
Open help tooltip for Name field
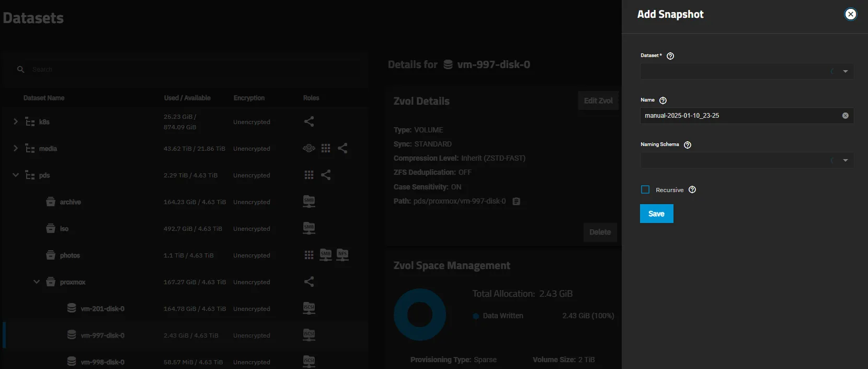(663, 100)
